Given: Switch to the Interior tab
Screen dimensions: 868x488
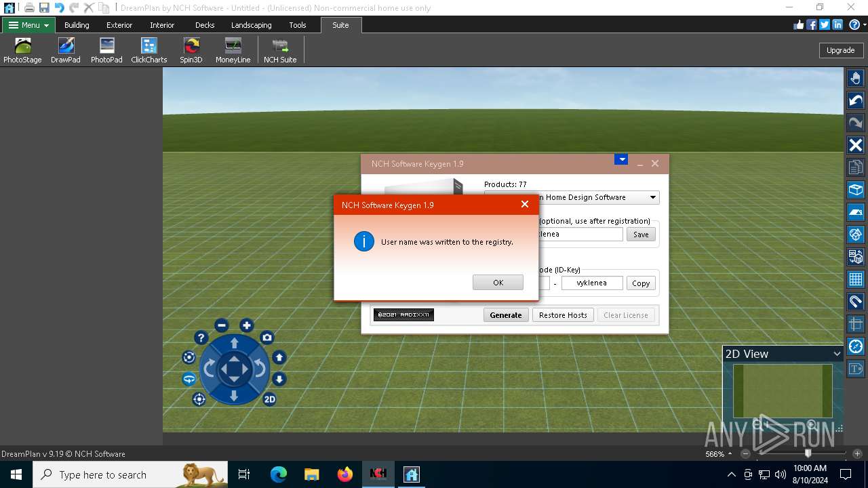Looking at the screenshot, I should (162, 25).
